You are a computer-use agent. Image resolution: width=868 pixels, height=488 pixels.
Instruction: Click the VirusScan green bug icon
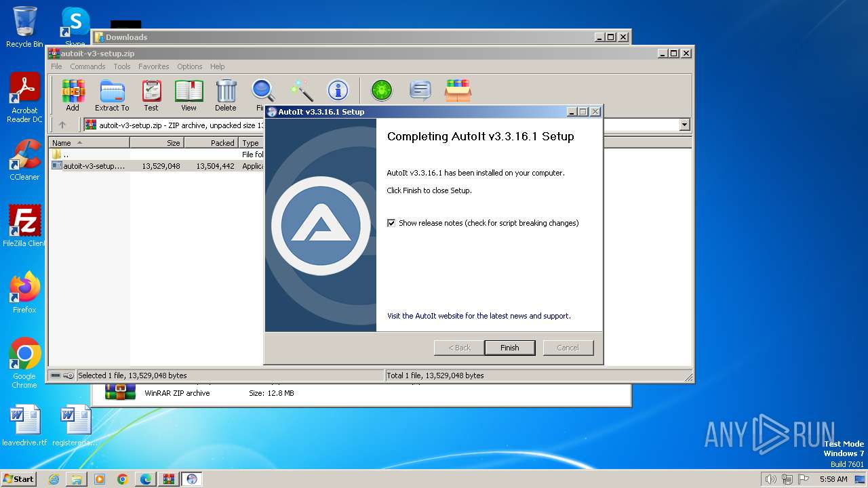(382, 90)
